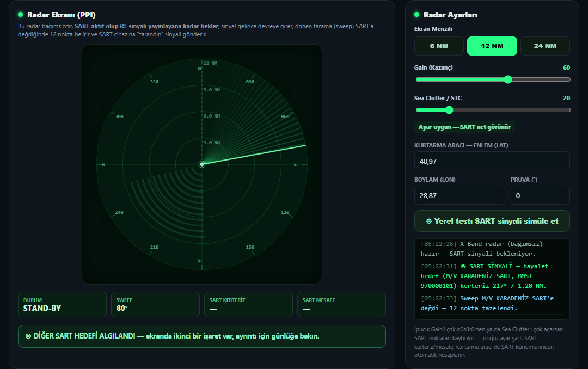The height and width of the screenshot is (369, 588).
Task: Click the 210 bearing label
Action: [154, 248]
